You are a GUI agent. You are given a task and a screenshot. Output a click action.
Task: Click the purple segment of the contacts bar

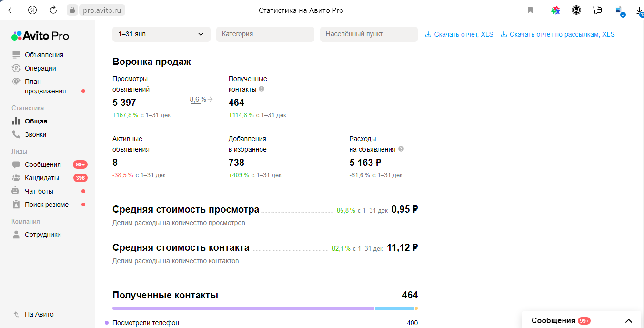pos(243,308)
